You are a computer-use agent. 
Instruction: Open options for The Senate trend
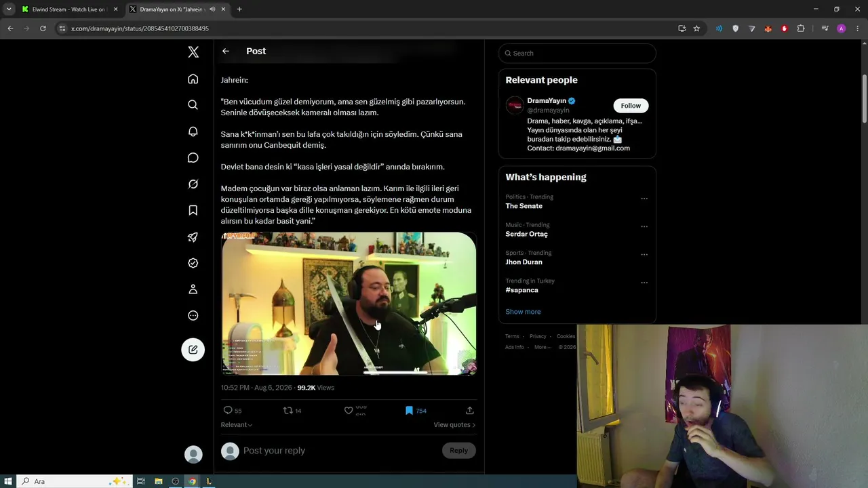(644, 199)
